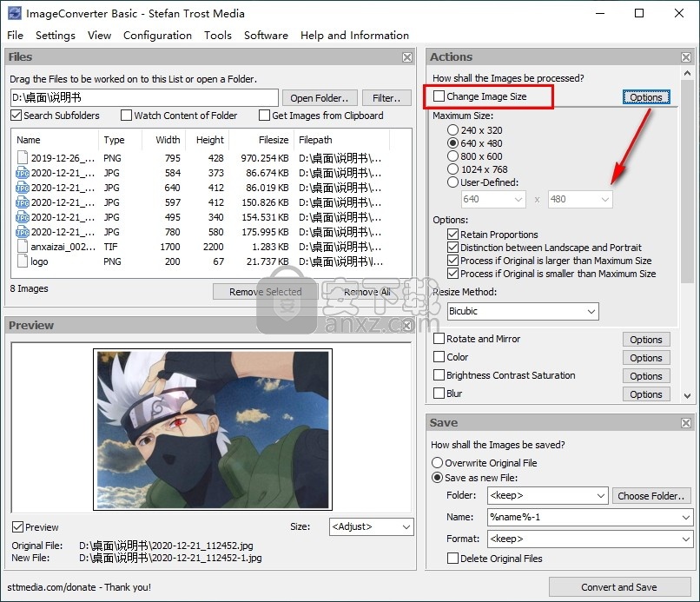The width and height of the screenshot is (700, 602).
Task: Click the Kakashi preview image
Action: tap(213, 430)
